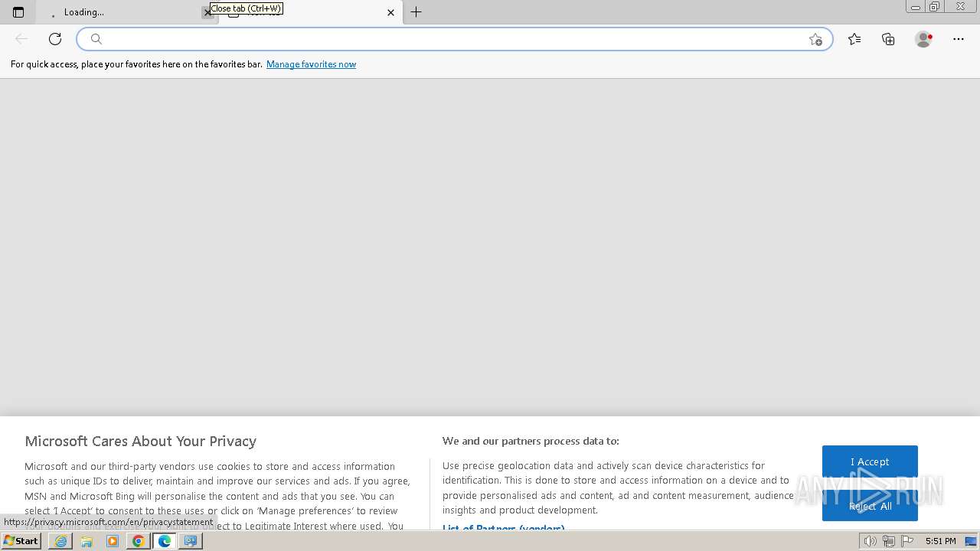Open media player taskbar icon
980x551 pixels.
point(113,541)
